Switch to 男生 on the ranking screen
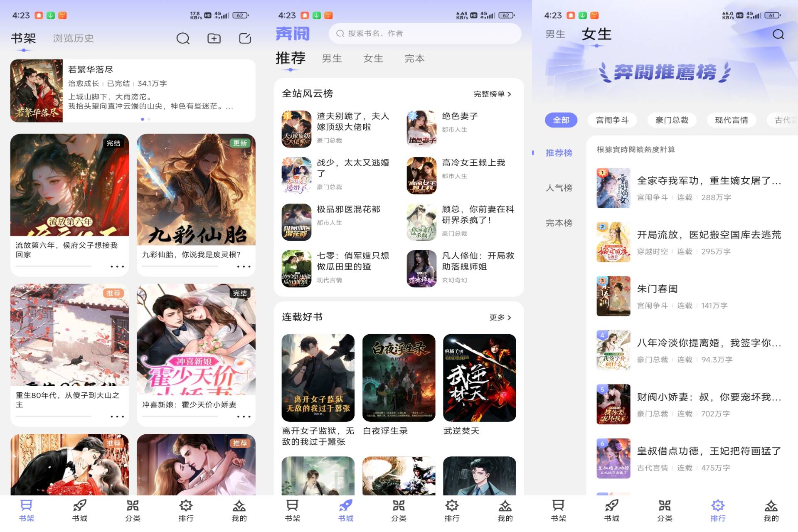Viewport: 798px width, 532px height. (555, 34)
